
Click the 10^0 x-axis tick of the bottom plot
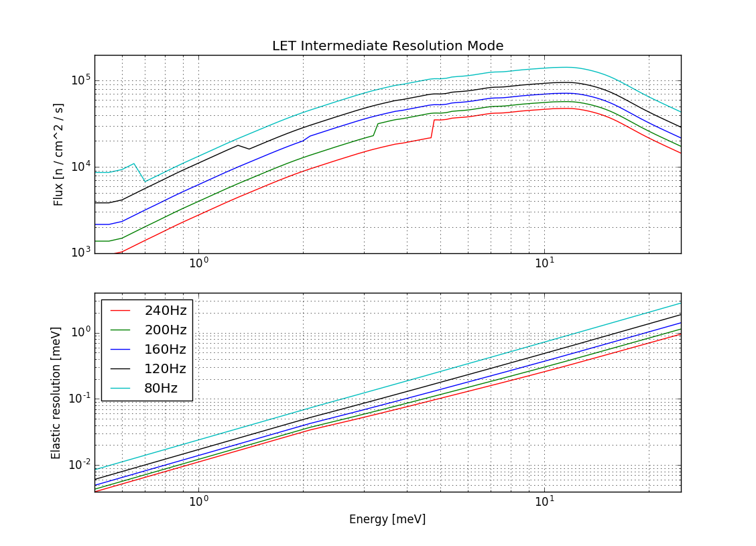[198, 502]
